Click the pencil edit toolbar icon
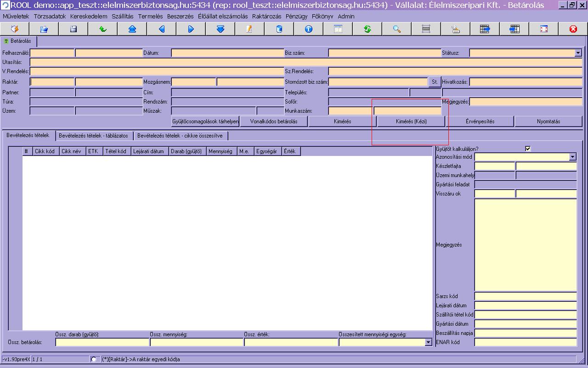 pos(249,29)
